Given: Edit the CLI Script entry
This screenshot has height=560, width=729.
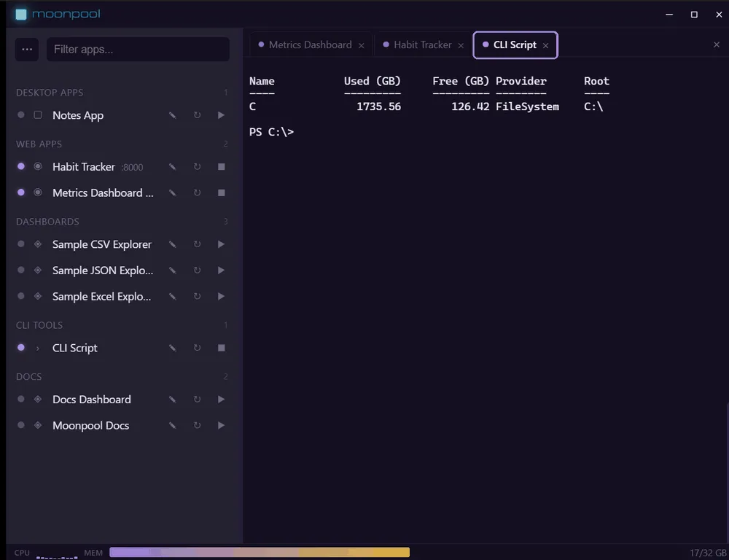Looking at the screenshot, I should tap(173, 348).
